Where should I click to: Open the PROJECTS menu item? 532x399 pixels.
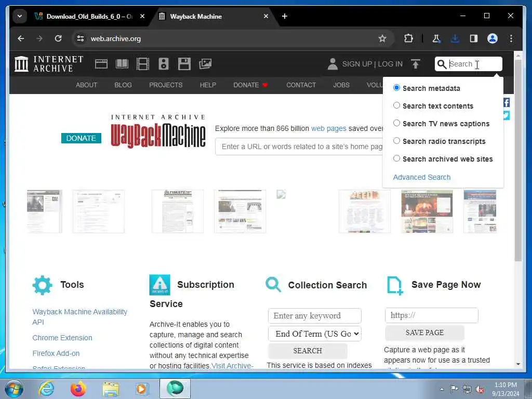point(166,85)
